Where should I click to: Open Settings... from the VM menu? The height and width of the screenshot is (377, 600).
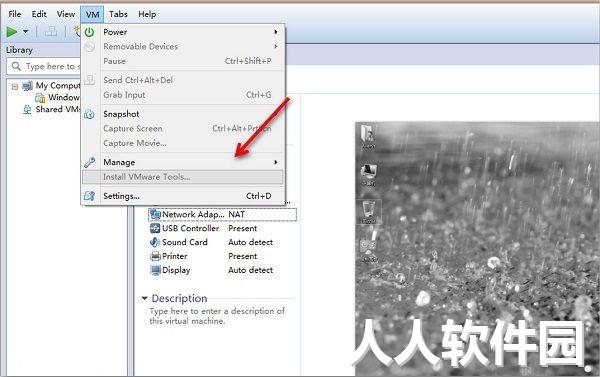183,196
